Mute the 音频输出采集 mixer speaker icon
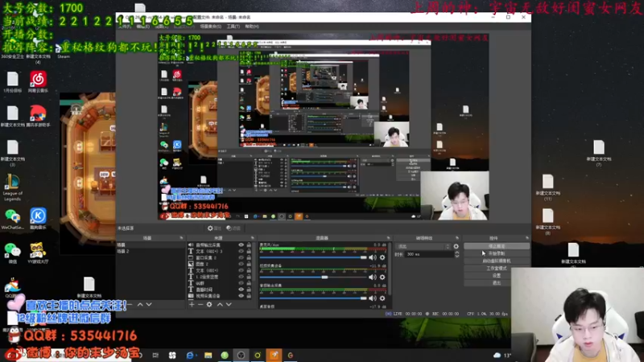 pos(372,298)
